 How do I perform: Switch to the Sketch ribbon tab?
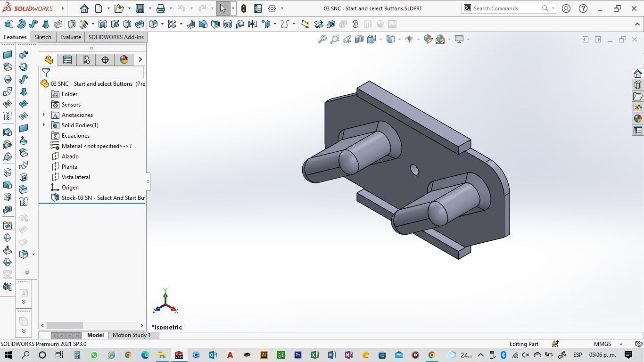(43, 37)
